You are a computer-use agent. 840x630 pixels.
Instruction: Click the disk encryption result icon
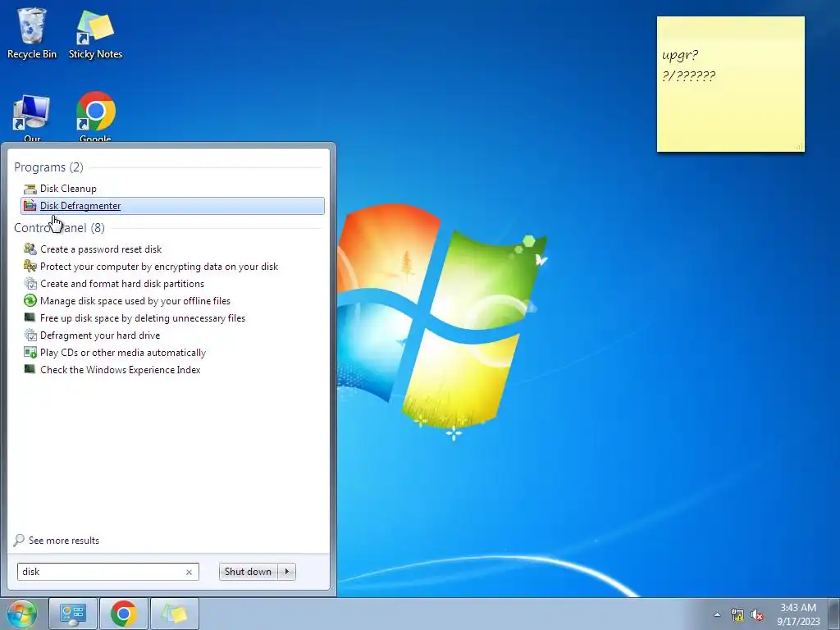tap(30, 266)
